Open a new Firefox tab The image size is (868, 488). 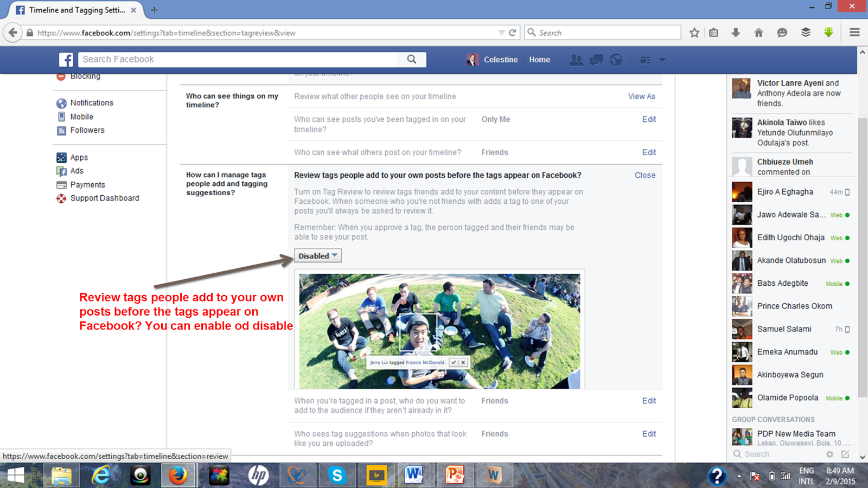(155, 10)
